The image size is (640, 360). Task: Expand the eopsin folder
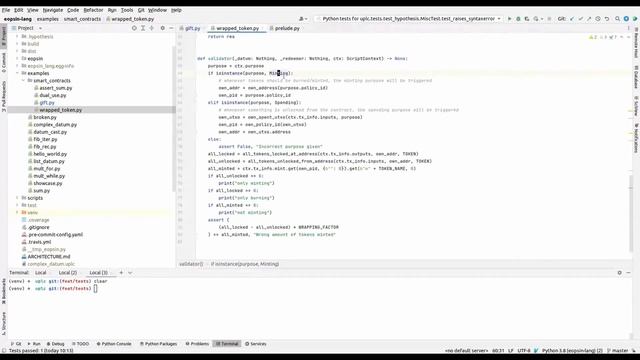point(18,58)
